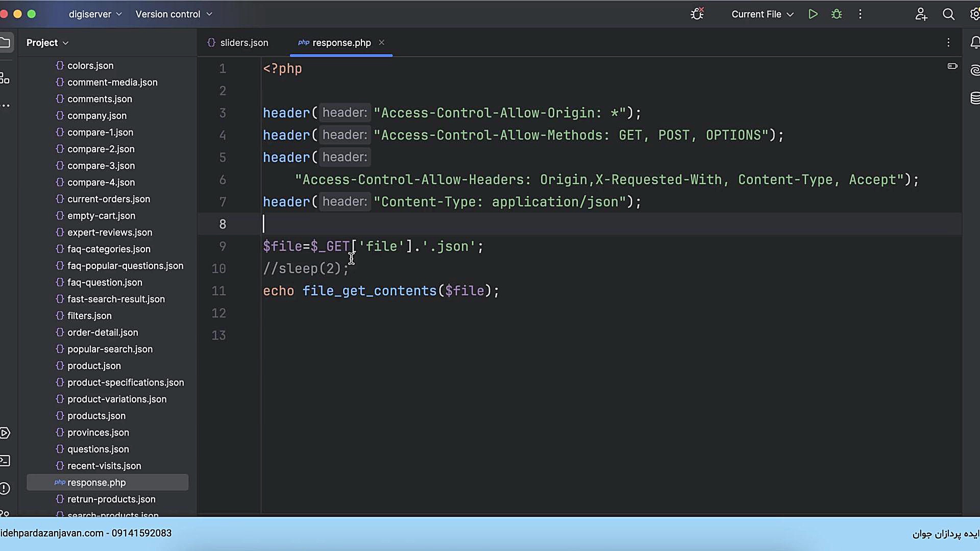Viewport: 980px width, 551px height.
Task: Select compare-4.json file
Action: click(x=101, y=182)
